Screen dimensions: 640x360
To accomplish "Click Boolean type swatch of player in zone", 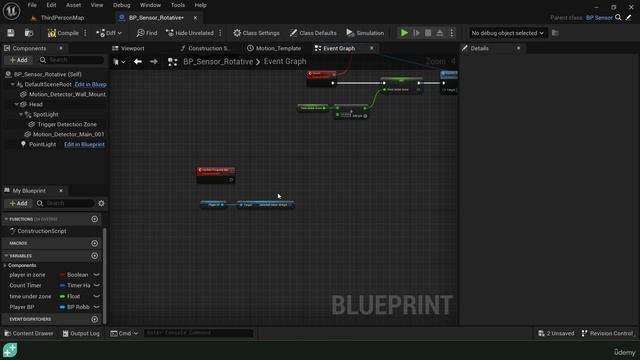I will coord(62,275).
